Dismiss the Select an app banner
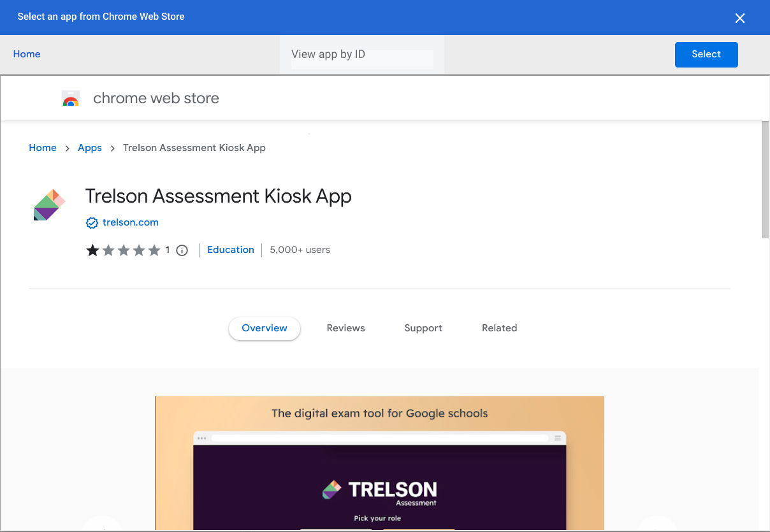The image size is (770, 532). 740,18
